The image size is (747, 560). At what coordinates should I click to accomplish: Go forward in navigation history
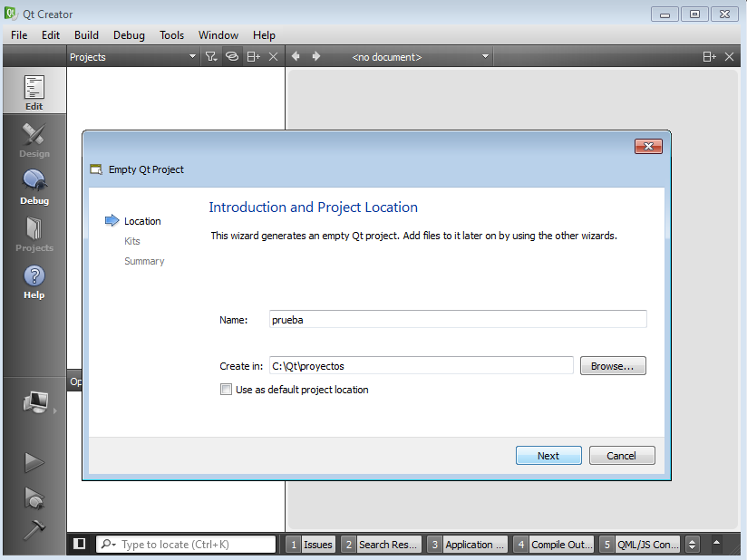coord(316,56)
